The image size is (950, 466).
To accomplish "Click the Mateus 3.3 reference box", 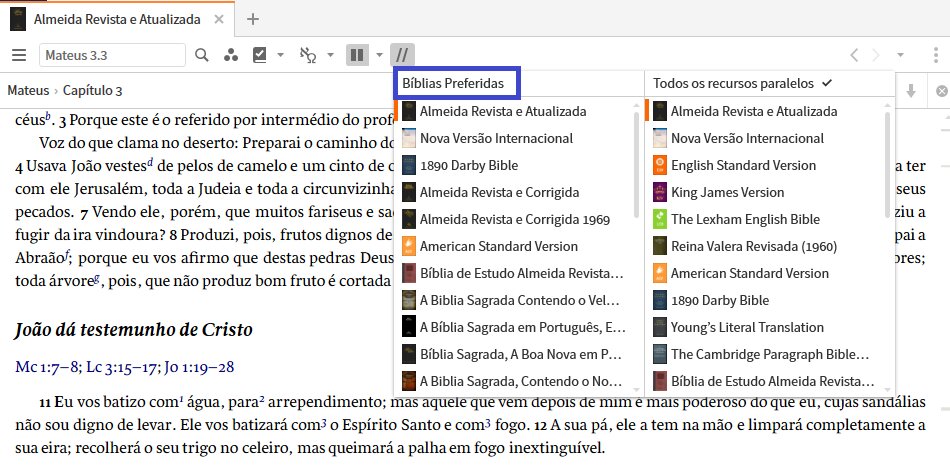I will click(113, 55).
